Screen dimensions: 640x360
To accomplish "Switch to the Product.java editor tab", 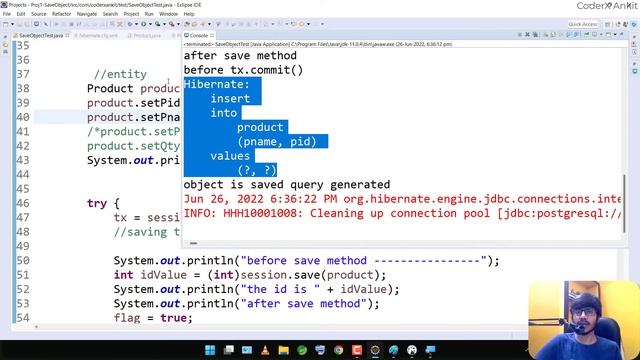I will (145, 36).
